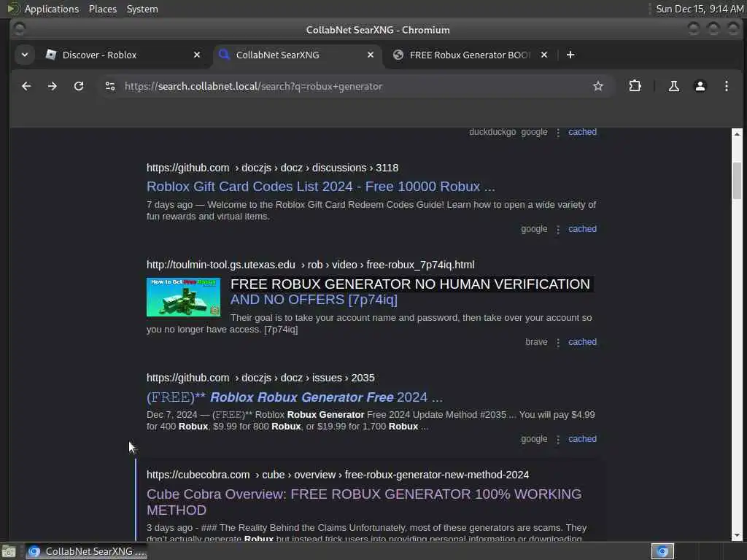The image size is (747, 560).
Task: Go back to the previous page
Action: [x=26, y=86]
